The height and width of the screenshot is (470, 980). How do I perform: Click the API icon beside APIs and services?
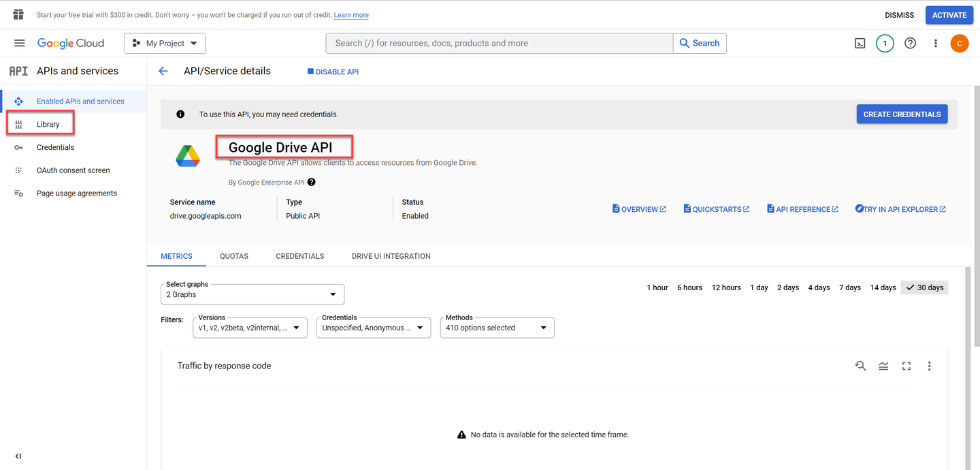pos(18,71)
